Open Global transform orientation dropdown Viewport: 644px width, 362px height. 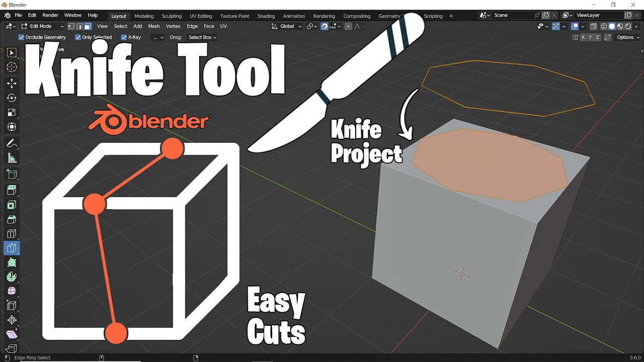click(287, 26)
